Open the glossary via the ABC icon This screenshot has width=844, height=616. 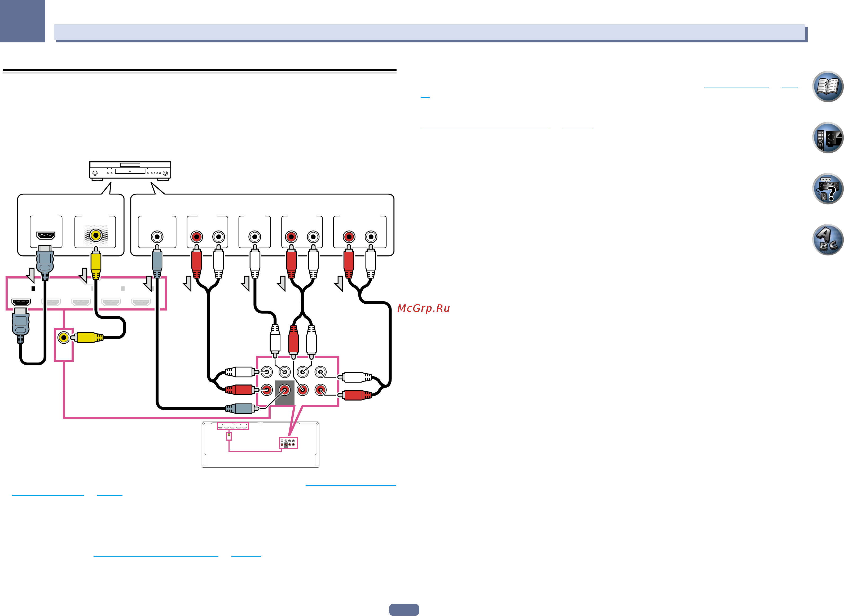tap(827, 240)
